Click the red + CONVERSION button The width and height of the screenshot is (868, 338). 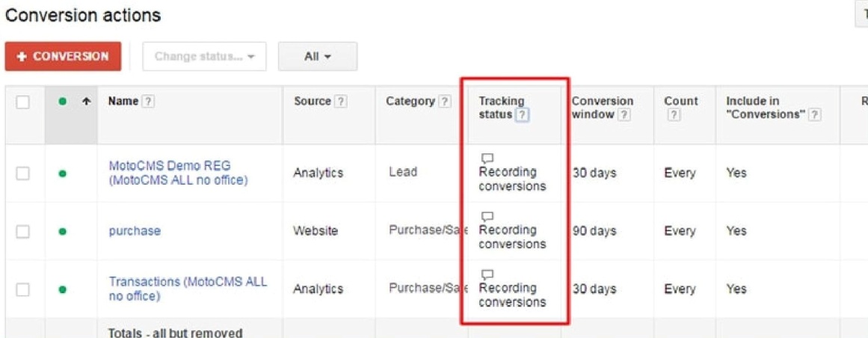coord(63,57)
